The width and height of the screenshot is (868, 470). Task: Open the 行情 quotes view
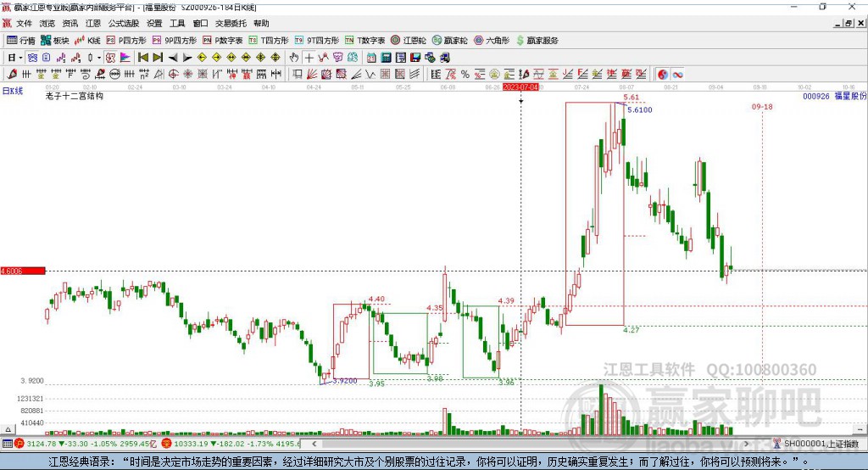point(21,41)
